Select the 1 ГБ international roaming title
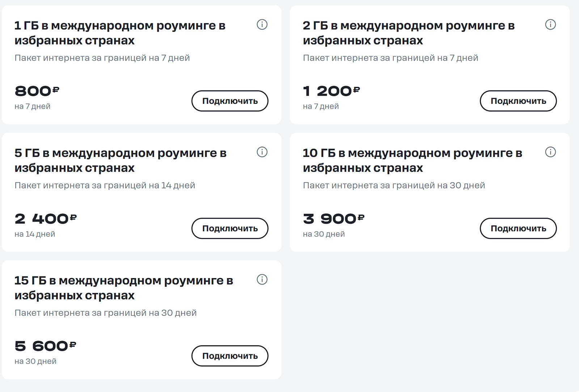The height and width of the screenshot is (392, 579). tap(120, 33)
